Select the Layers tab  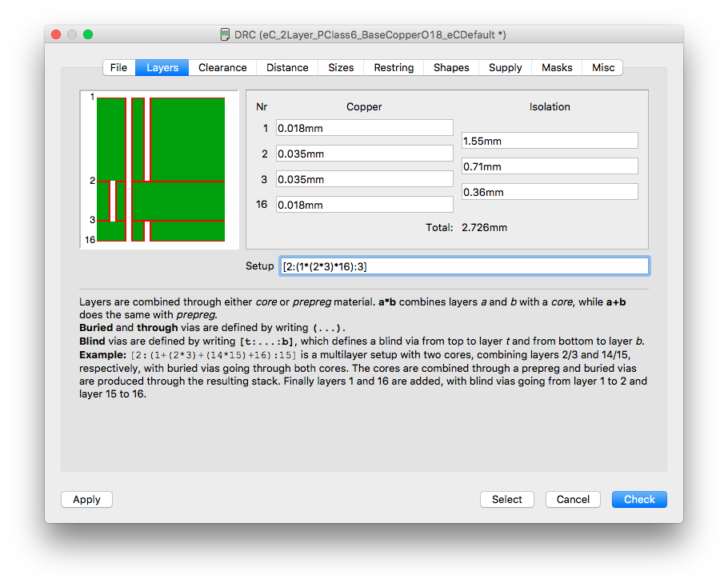pos(162,68)
